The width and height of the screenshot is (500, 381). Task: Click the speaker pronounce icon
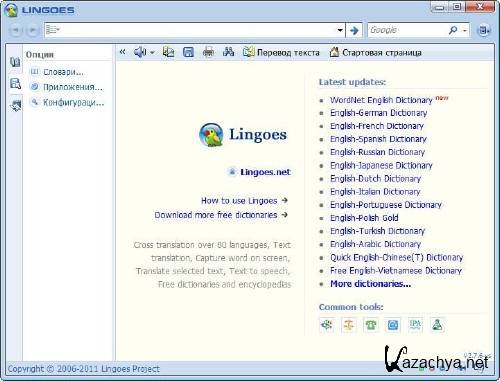(140, 52)
